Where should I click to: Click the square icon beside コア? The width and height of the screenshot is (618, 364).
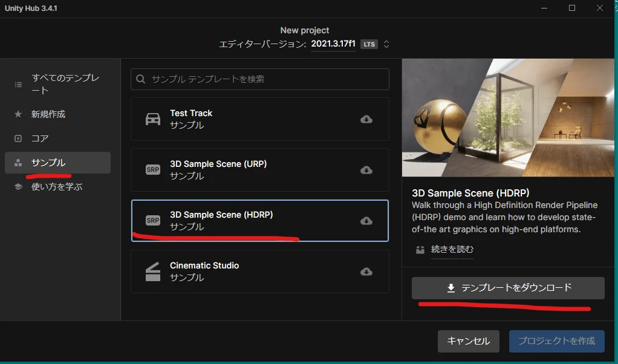[18, 138]
